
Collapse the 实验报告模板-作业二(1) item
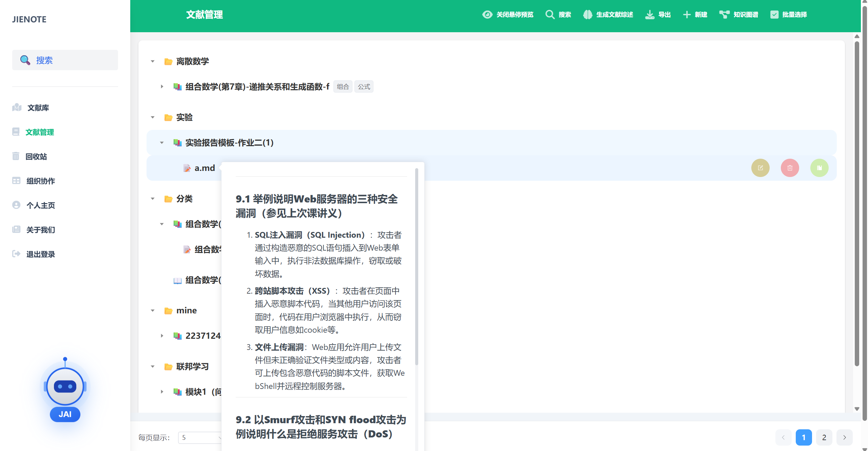(x=162, y=143)
